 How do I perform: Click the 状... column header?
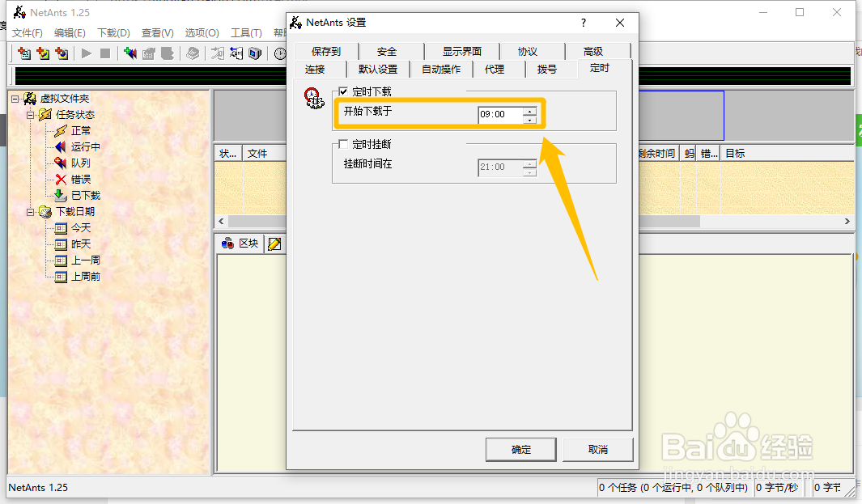228,154
